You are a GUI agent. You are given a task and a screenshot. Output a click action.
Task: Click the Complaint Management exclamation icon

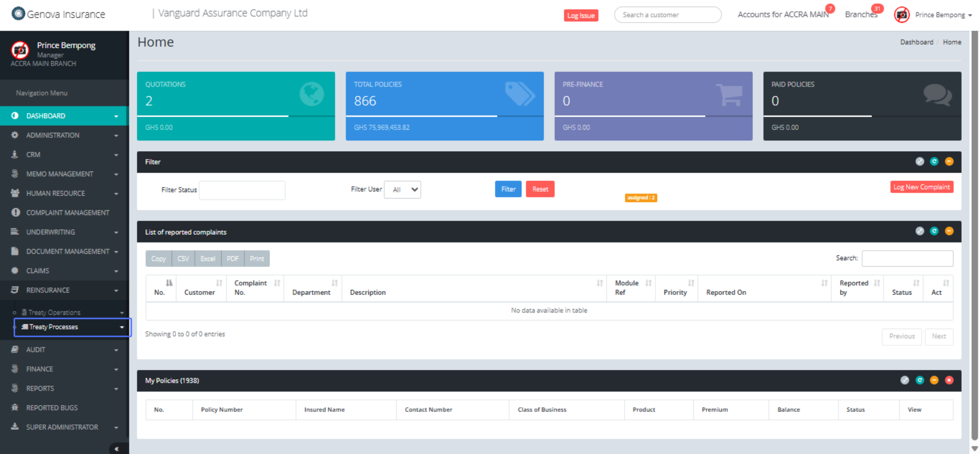(16, 212)
